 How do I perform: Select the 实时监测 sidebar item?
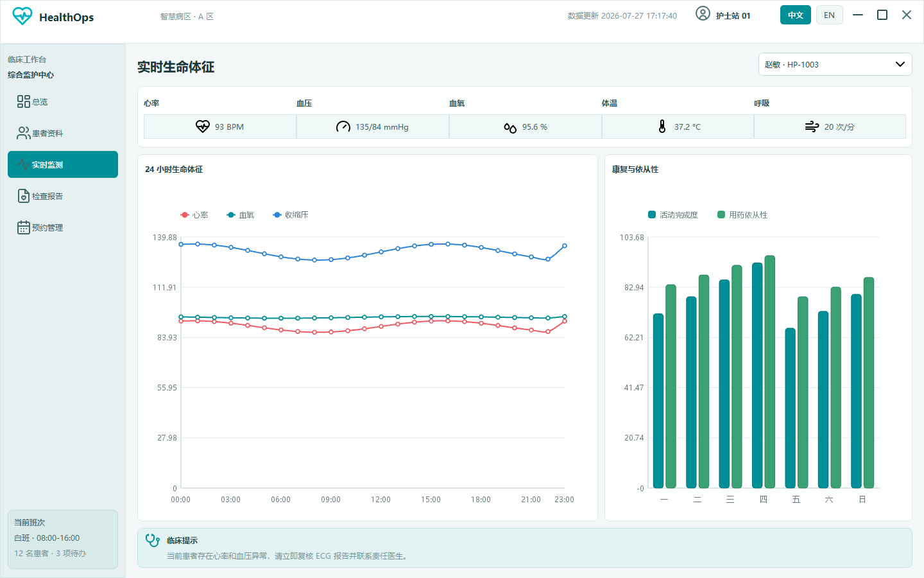[63, 164]
